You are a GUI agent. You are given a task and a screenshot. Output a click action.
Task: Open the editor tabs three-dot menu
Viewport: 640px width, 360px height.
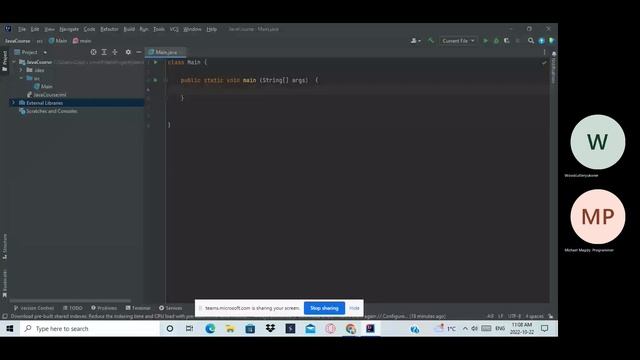pos(544,52)
